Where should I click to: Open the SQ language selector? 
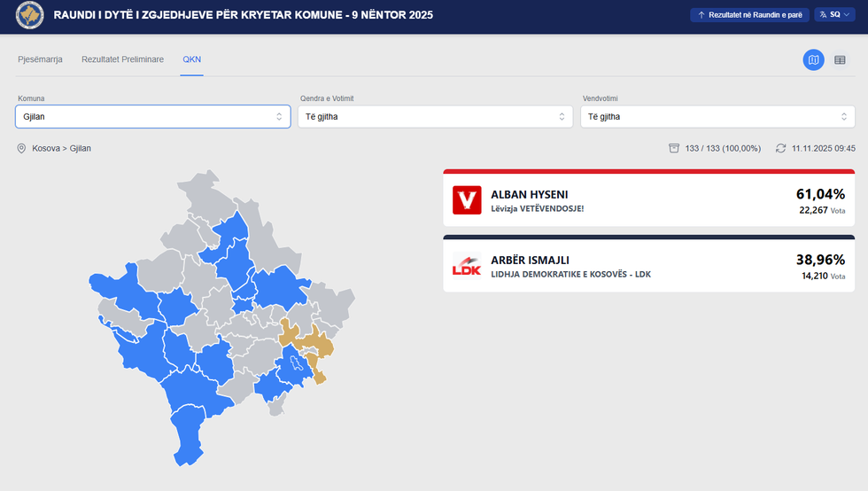tap(834, 15)
